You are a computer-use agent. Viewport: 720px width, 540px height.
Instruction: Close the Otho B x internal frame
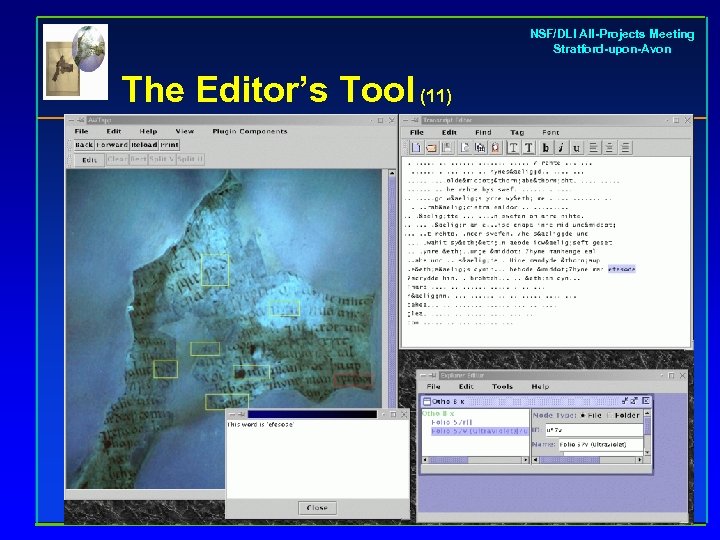click(x=646, y=401)
